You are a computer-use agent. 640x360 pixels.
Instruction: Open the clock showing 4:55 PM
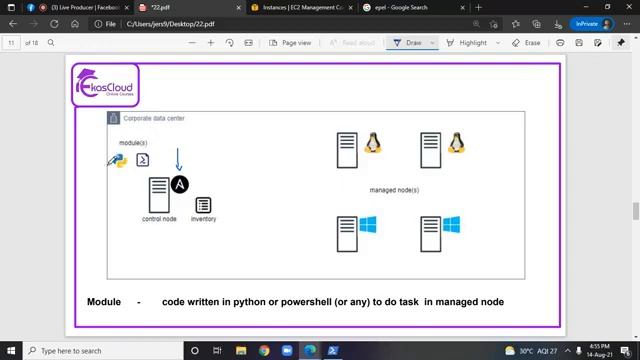click(599, 351)
